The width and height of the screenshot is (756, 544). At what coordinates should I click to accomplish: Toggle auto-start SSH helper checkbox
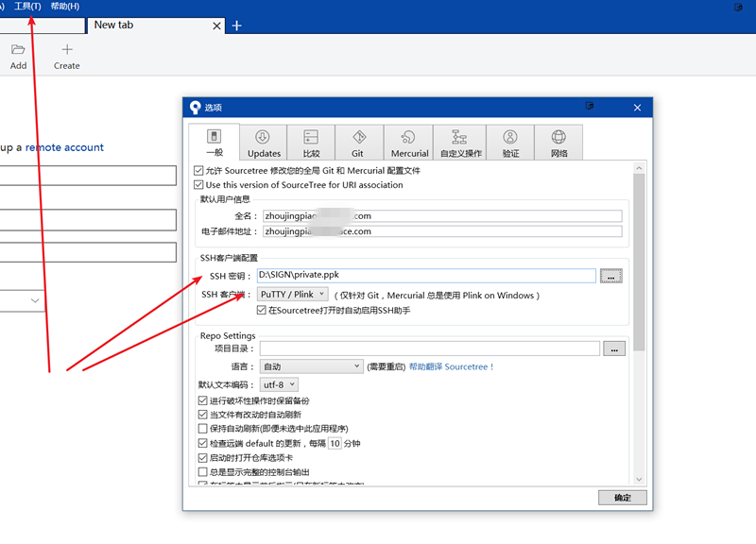pos(262,311)
